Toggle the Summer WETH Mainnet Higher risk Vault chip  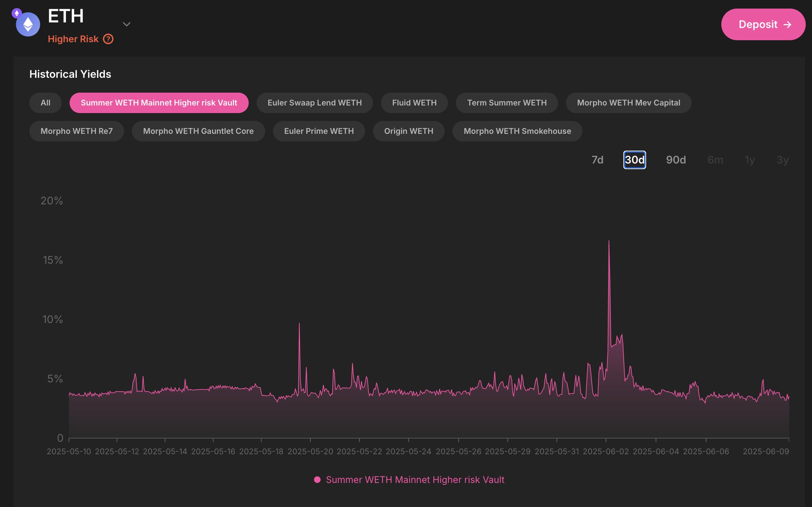pyautogui.click(x=159, y=103)
